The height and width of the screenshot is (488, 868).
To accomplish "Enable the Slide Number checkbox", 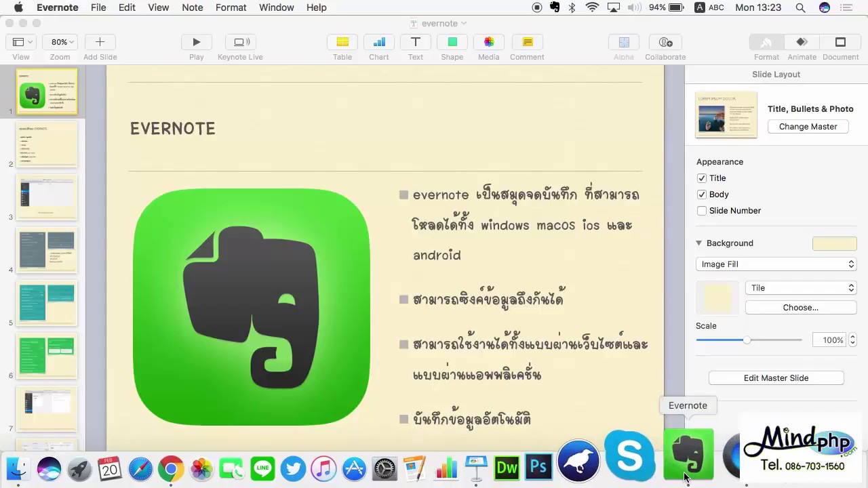I will (x=702, y=211).
